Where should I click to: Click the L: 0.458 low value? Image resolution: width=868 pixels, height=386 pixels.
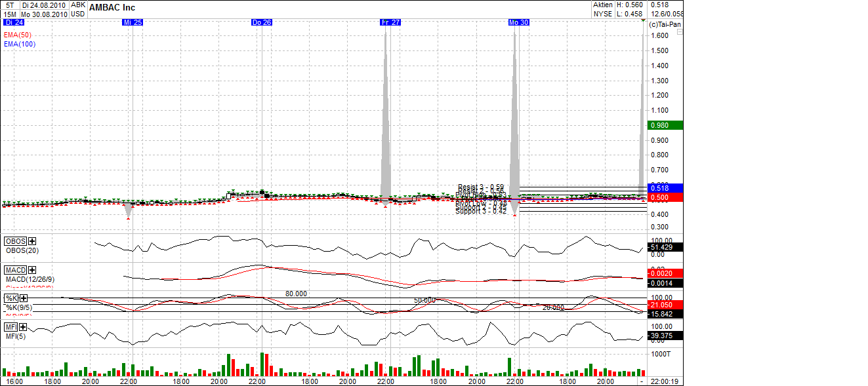tap(631, 14)
